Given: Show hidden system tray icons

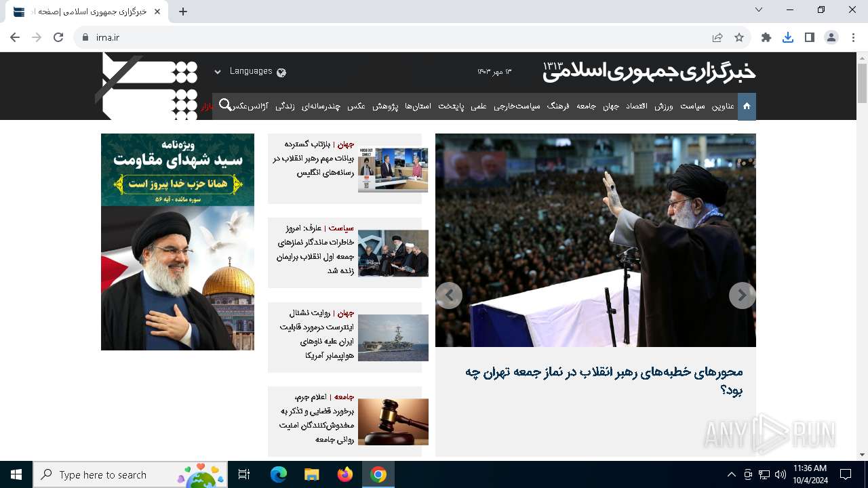Looking at the screenshot, I should (x=731, y=474).
